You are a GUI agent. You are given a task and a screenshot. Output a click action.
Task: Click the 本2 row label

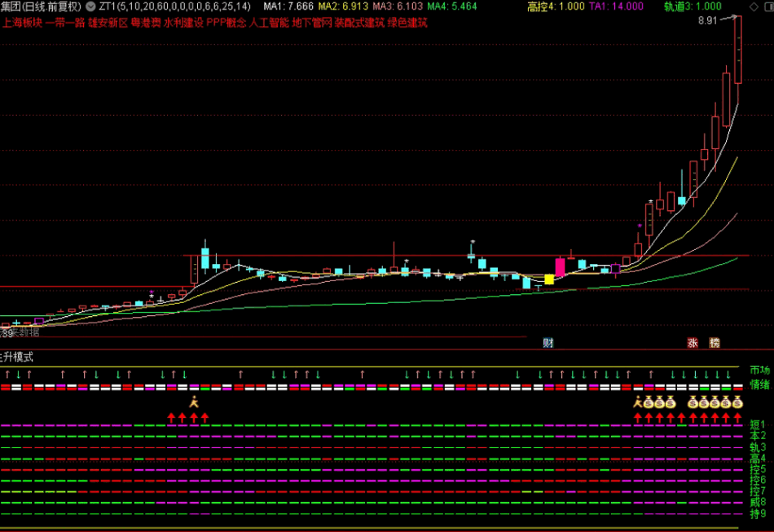[758, 436]
